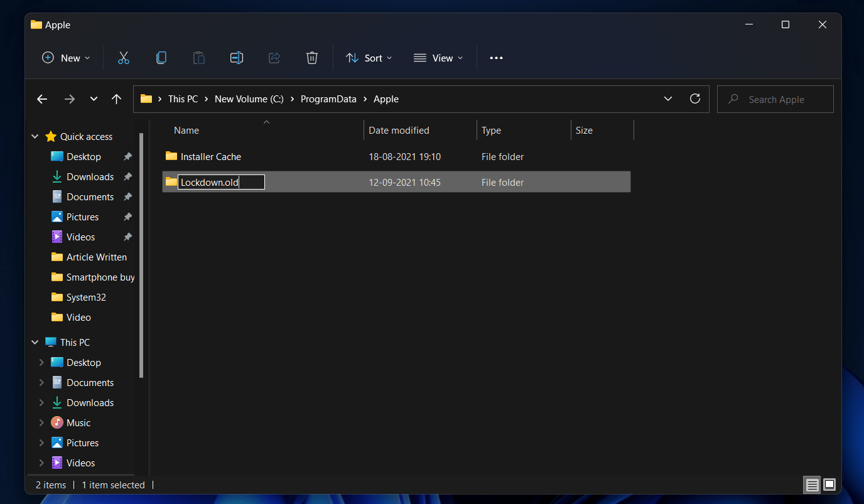Image resolution: width=864 pixels, height=504 pixels.
Task: Refresh the current folder view
Action: click(x=694, y=99)
